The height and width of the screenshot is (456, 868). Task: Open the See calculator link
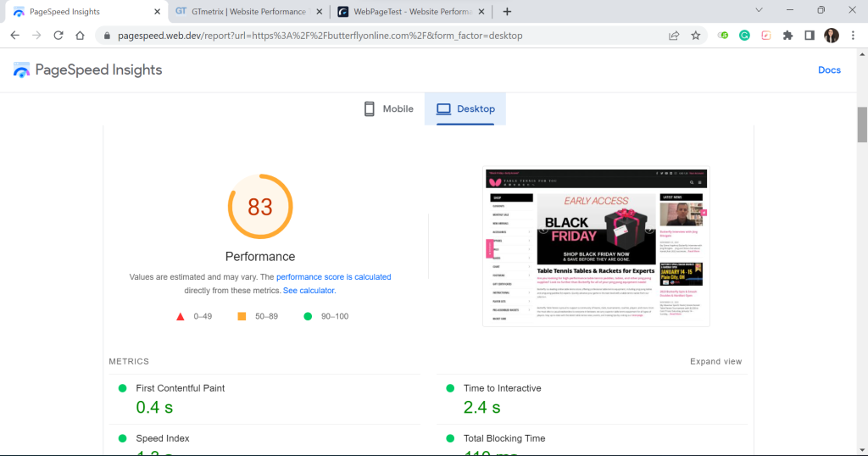coord(309,291)
